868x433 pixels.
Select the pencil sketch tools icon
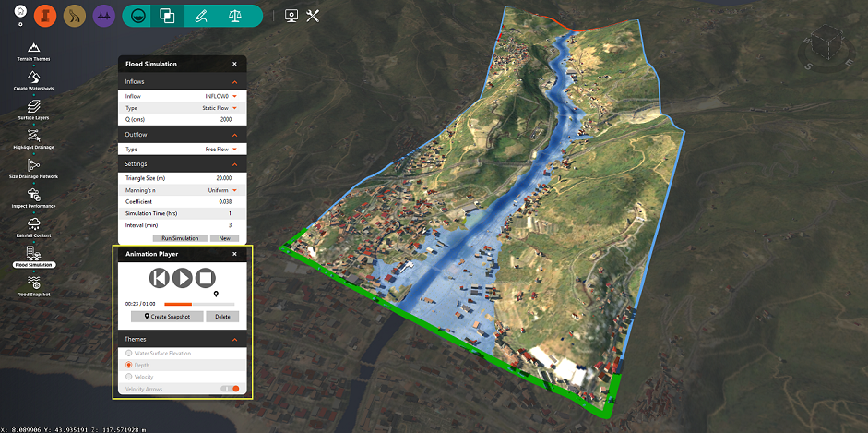pos(200,16)
